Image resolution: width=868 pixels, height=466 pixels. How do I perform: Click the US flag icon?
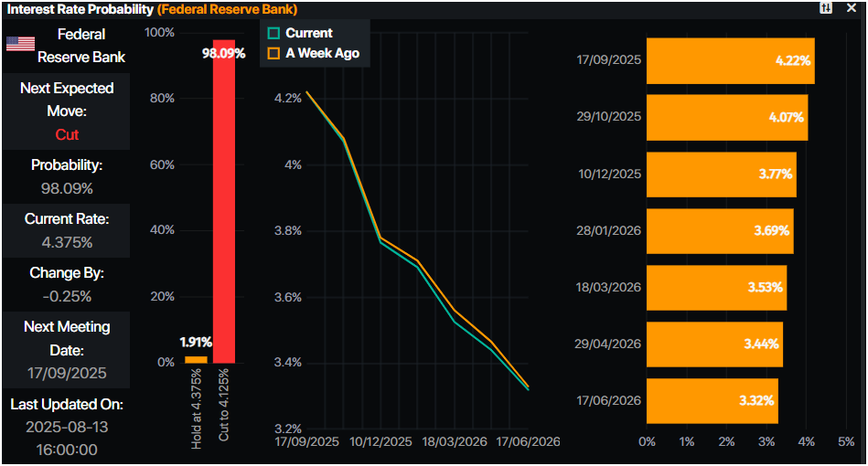pyautogui.click(x=20, y=44)
